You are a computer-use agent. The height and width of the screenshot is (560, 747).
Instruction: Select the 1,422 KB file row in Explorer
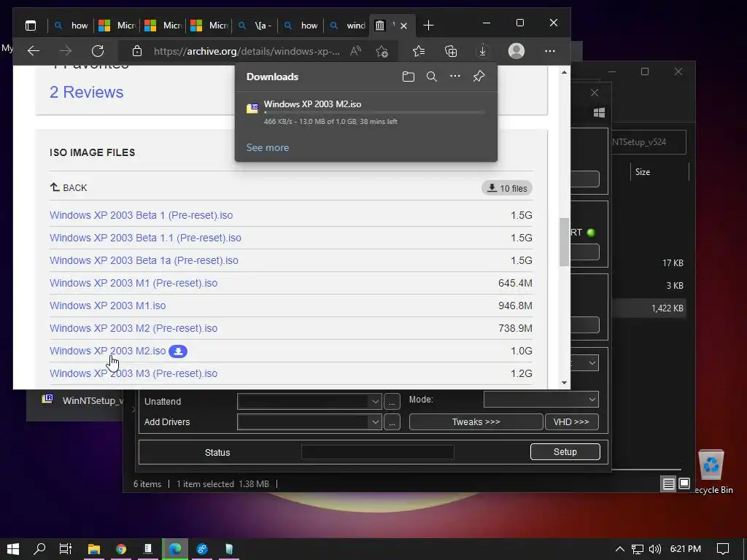650,308
